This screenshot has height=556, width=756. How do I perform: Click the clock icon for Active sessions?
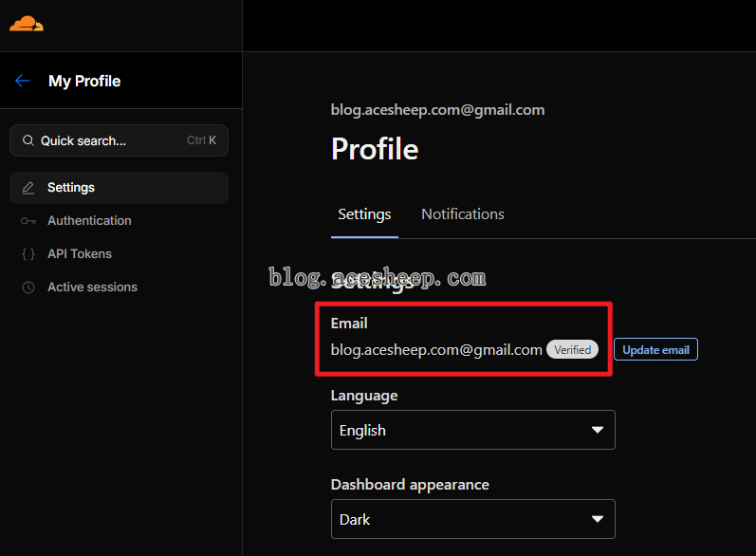[x=28, y=287]
